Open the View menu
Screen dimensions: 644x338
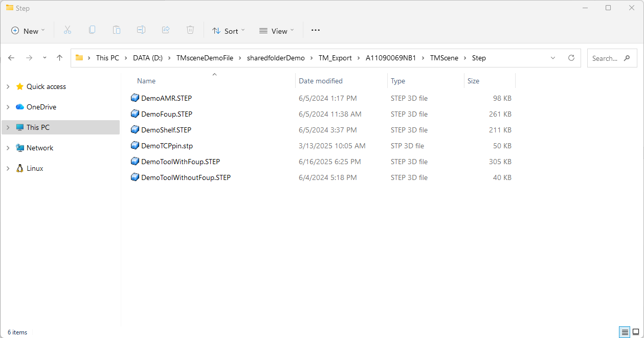point(277,31)
